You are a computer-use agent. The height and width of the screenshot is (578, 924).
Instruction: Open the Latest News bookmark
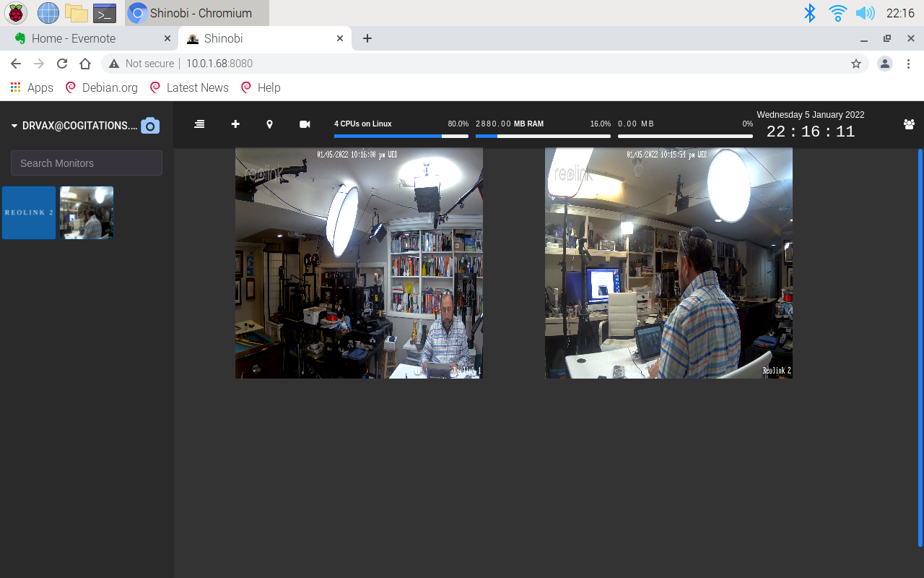(189, 87)
